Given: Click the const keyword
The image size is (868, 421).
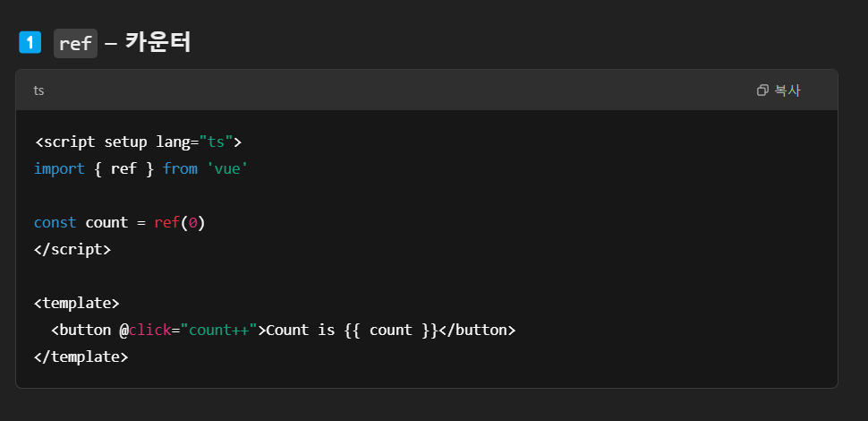Looking at the screenshot, I should 55,222.
